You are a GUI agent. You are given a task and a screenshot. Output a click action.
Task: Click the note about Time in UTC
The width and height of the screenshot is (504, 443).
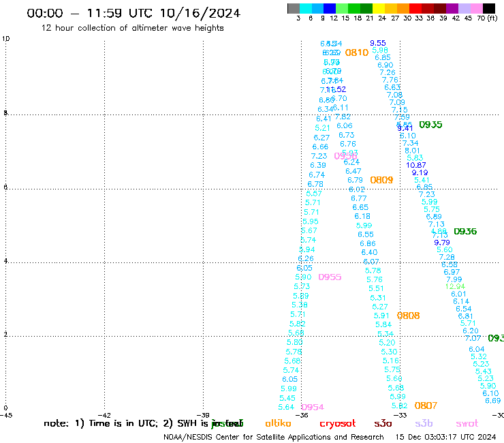pyautogui.click(x=143, y=423)
